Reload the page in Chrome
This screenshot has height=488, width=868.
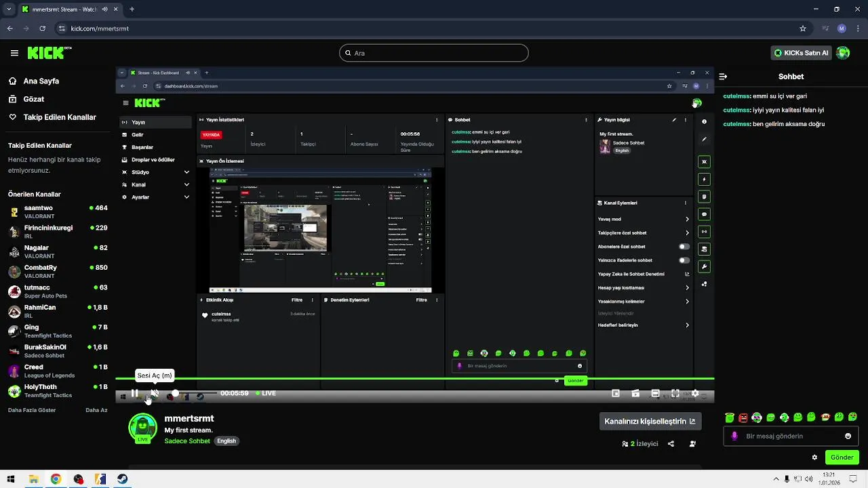coord(42,28)
